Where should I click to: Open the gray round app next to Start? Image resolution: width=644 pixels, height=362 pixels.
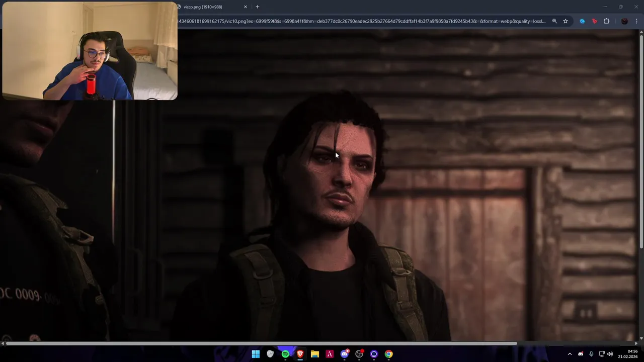click(270, 354)
